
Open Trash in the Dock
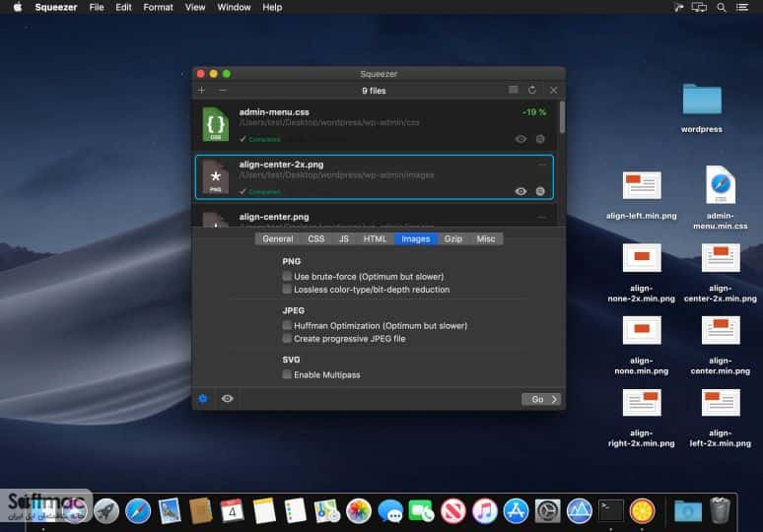pyautogui.click(x=720, y=510)
